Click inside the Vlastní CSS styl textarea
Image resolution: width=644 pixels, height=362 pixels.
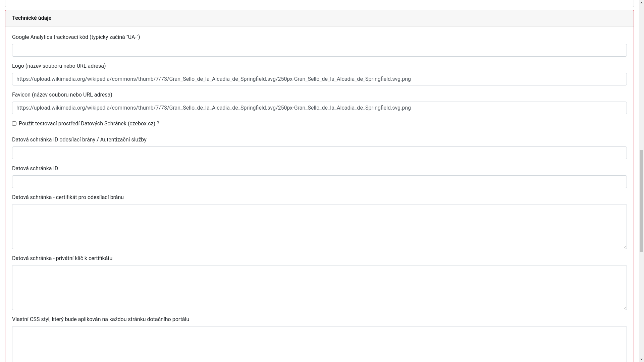click(x=319, y=344)
